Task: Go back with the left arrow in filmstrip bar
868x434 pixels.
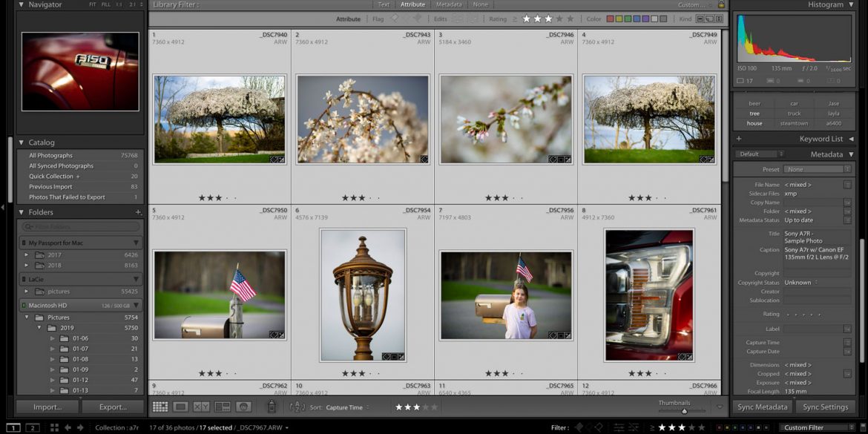Action: [x=68, y=427]
